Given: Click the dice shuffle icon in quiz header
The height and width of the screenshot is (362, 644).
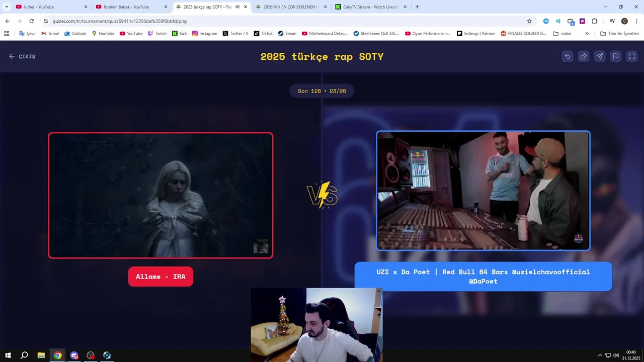Looking at the screenshot, I should click(584, 56).
